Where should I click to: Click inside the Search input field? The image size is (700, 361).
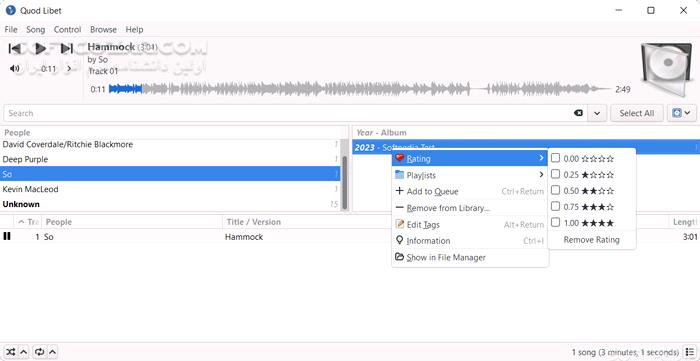click(288, 113)
